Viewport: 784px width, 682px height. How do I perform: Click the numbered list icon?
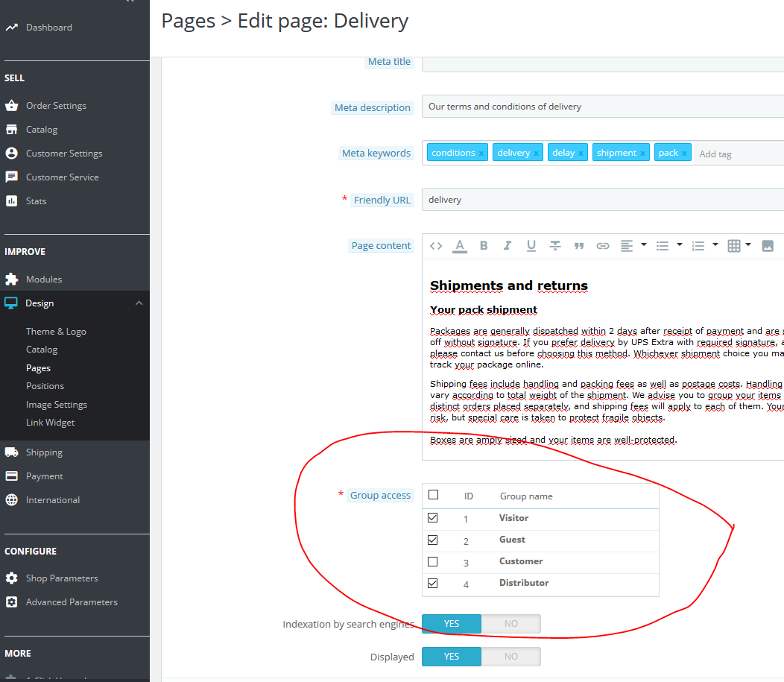click(x=698, y=245)
